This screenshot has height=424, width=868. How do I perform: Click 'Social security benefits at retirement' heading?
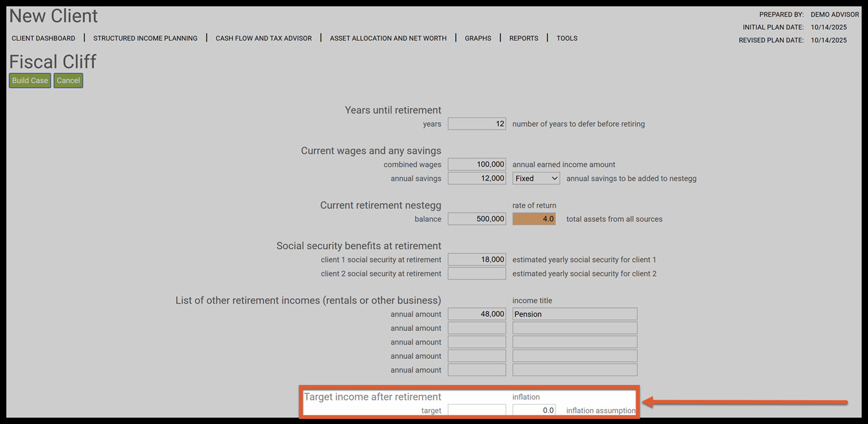pyautogui.click(x=359, y=245)
